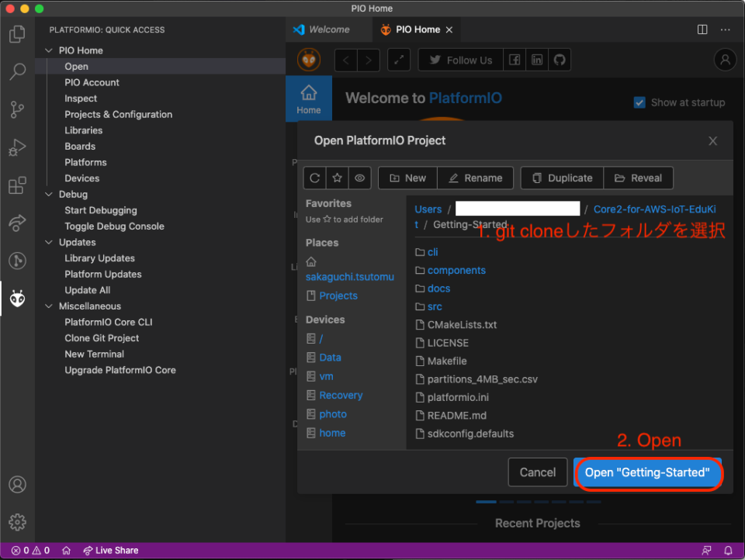Collapse the Debug tree section
This screenshot has width=745, height=560.
tap(48, 194)
